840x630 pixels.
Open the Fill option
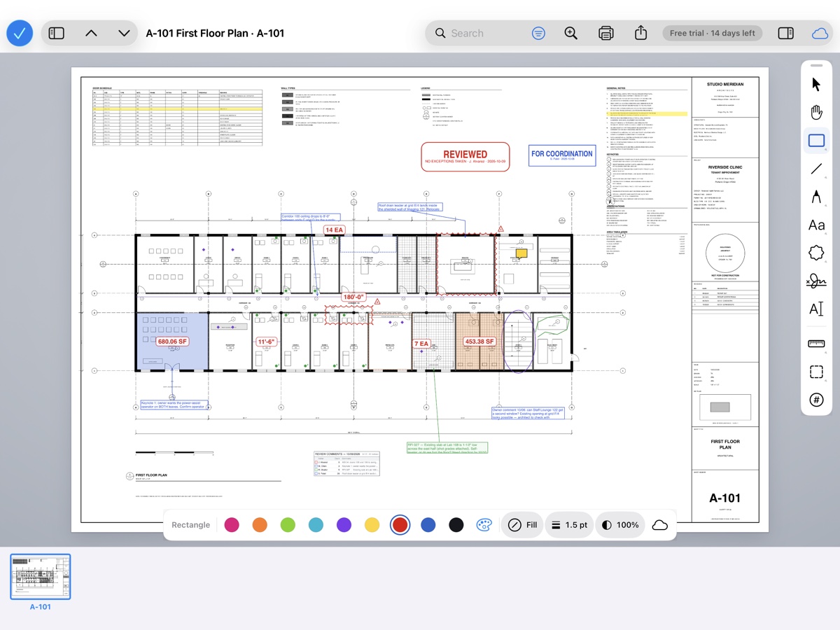pos(522,525)
